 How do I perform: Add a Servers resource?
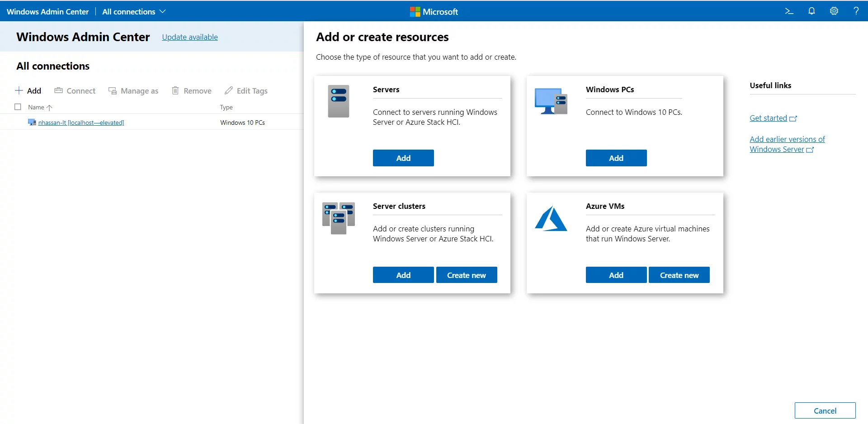(x=403, y=158)
